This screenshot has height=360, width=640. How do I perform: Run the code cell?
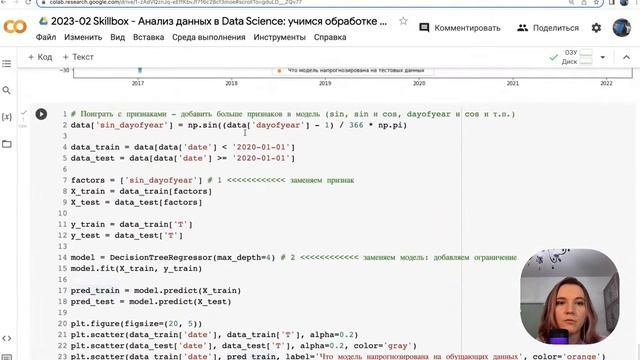coord(41,114)
